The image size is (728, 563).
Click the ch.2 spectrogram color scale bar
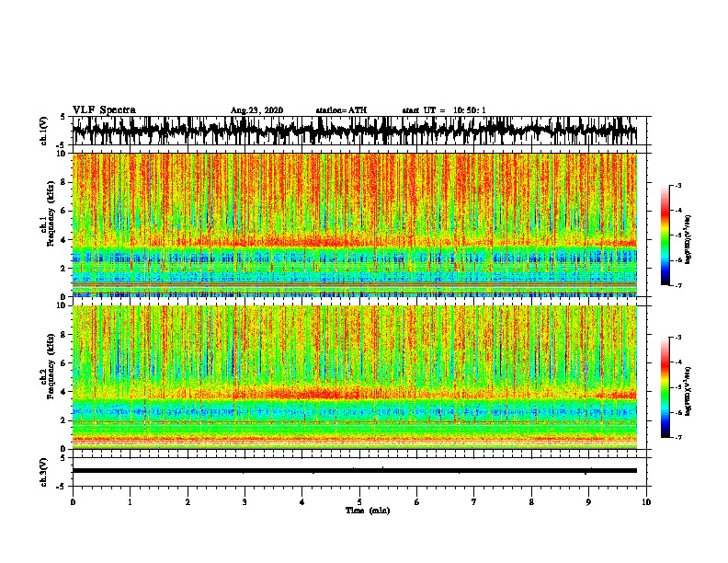point(665,387)
